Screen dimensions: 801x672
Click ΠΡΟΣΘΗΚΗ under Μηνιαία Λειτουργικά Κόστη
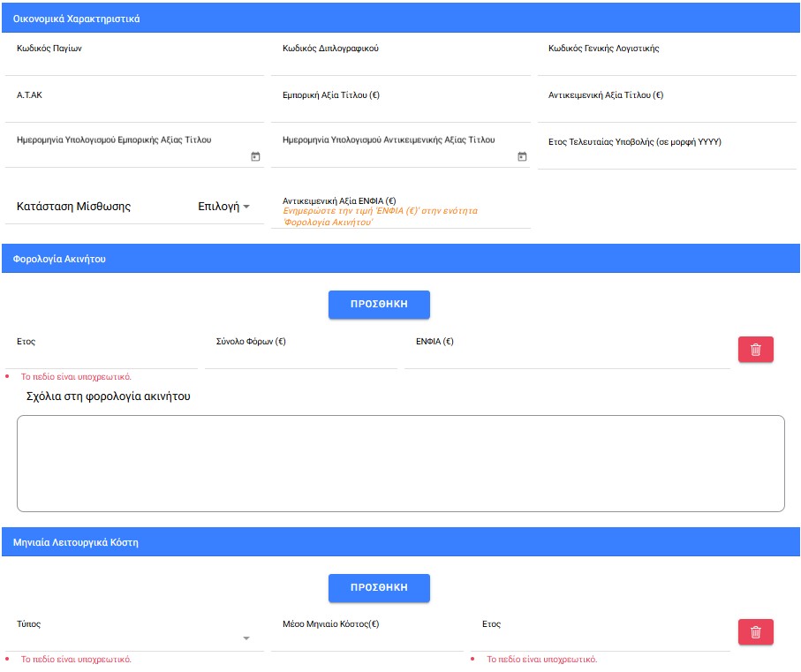click(x=379, y=587)
